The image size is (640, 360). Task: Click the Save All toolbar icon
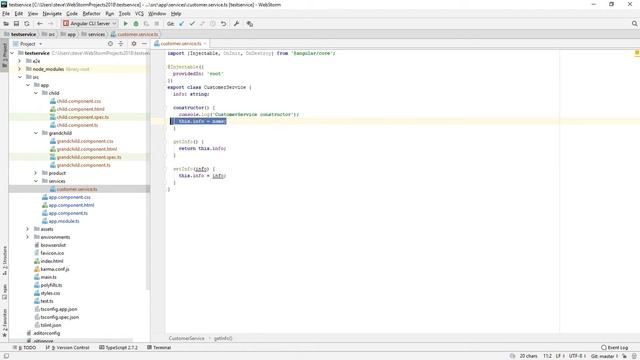click(16, 24)
